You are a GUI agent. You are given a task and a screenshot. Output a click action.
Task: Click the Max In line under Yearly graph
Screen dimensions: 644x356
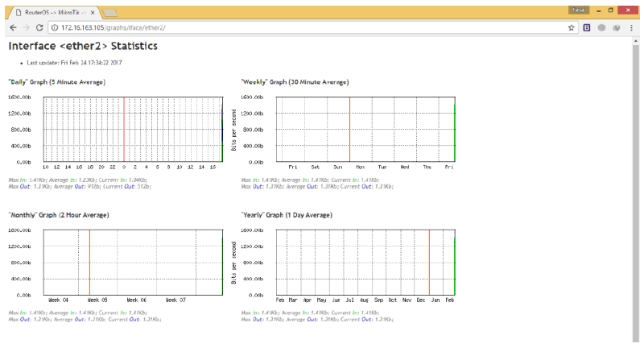pyautogui.click(x=310, y=313)
